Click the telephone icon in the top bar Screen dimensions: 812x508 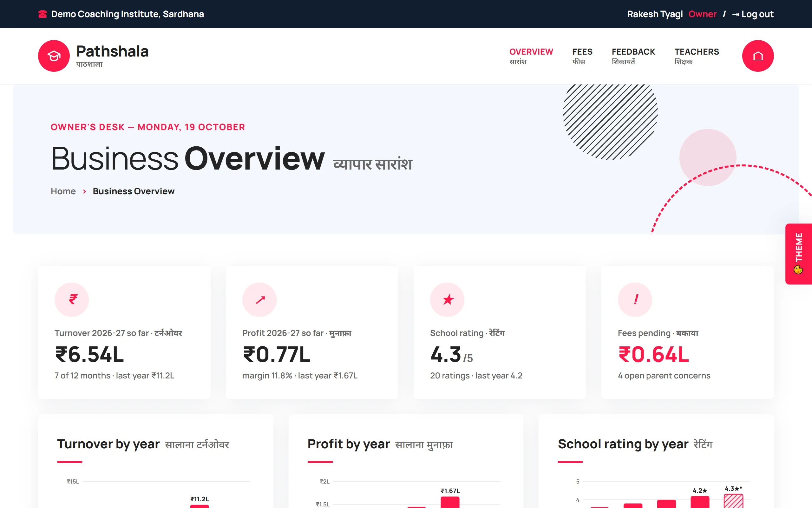point(43,14)
